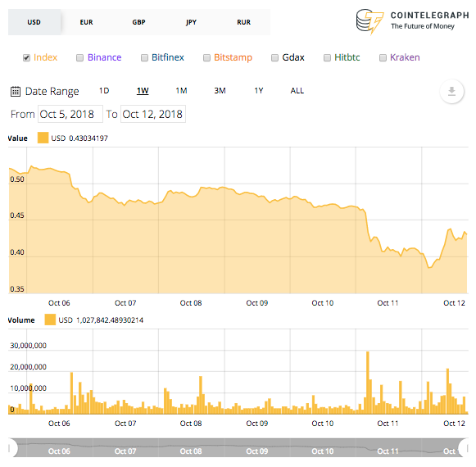Enable the Binance exchange checkbox

(x=79, y=57)
